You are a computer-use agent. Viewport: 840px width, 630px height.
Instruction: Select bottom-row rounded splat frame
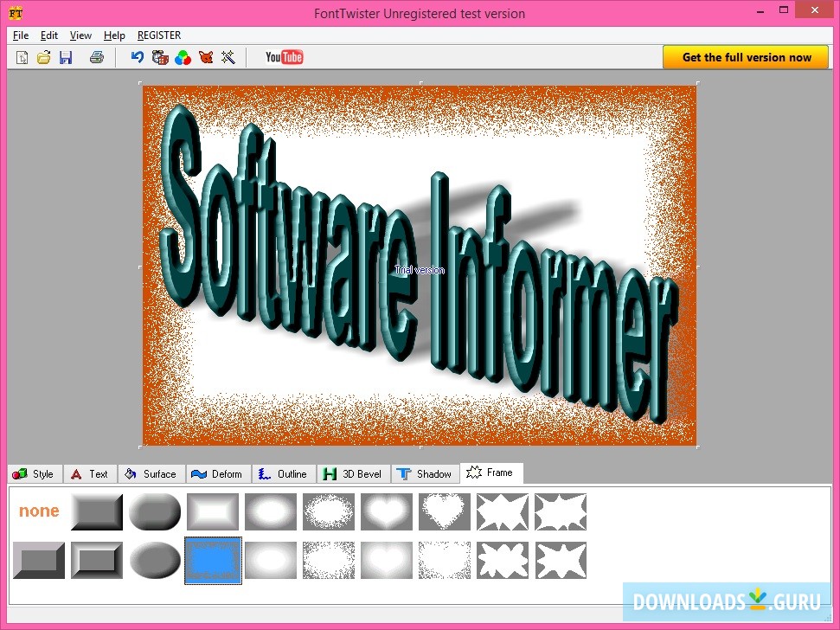tap(503, 561)
